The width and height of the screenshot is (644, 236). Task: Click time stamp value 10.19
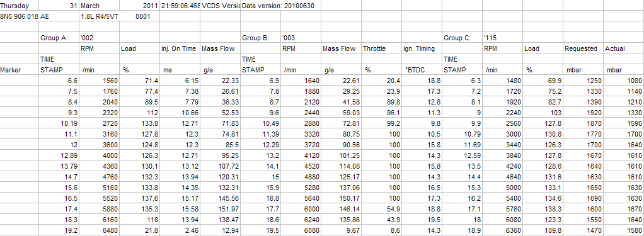tap(59, 123)
